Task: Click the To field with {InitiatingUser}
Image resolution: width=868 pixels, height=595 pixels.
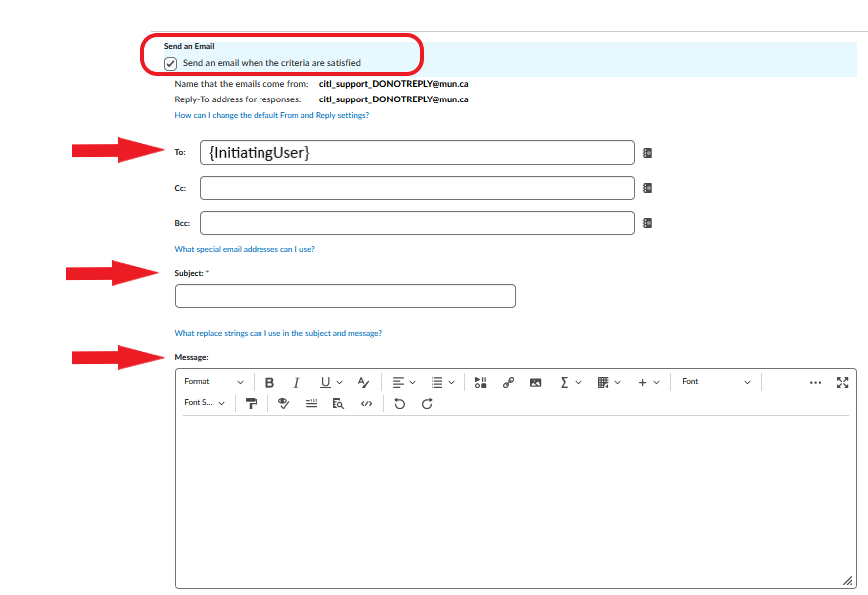Action: point(418,153)
